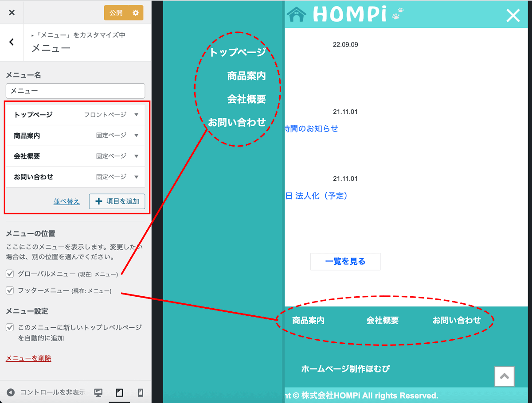Switch to desktop preview icon
The image size is (532, 403).
pyautogui.click(x=98, y=392)
